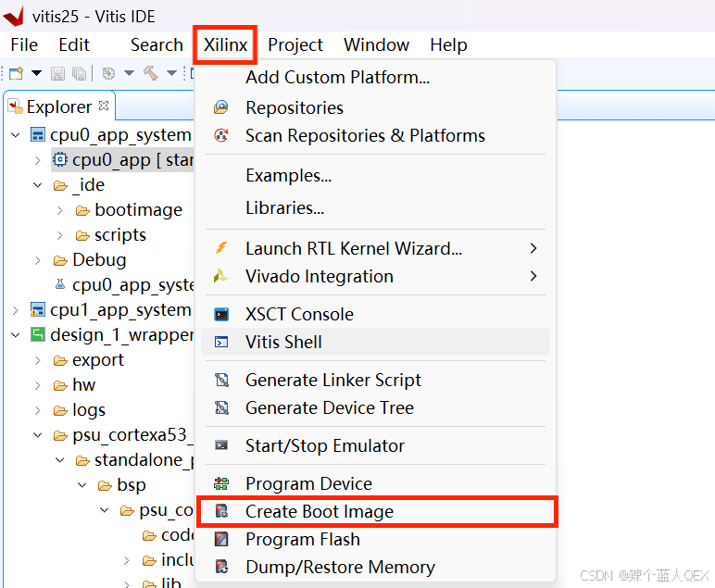715x588 pixels.
Task: Select the cpu0_app_system .sprj file row
Action: click(x=123, y=285)
